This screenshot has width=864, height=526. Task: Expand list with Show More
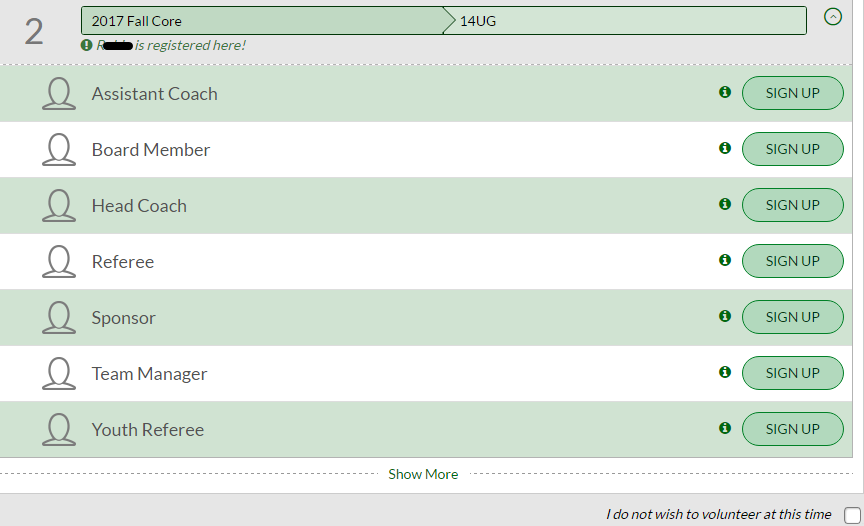[423, 474]
